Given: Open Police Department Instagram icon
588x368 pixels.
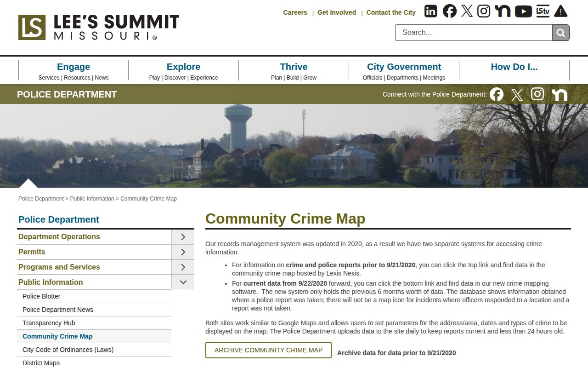Looking at the screenshot, I should pyautogui.click(x=537, y=94).
